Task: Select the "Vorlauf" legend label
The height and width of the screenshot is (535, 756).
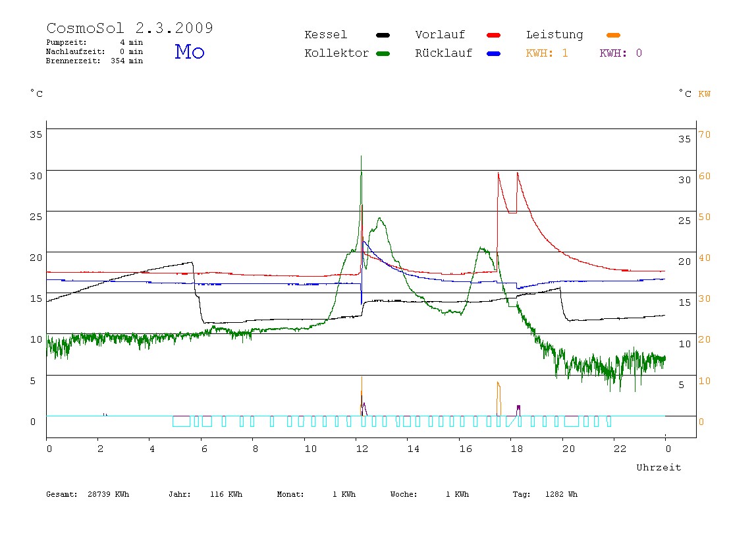Action: coord(440,35)
